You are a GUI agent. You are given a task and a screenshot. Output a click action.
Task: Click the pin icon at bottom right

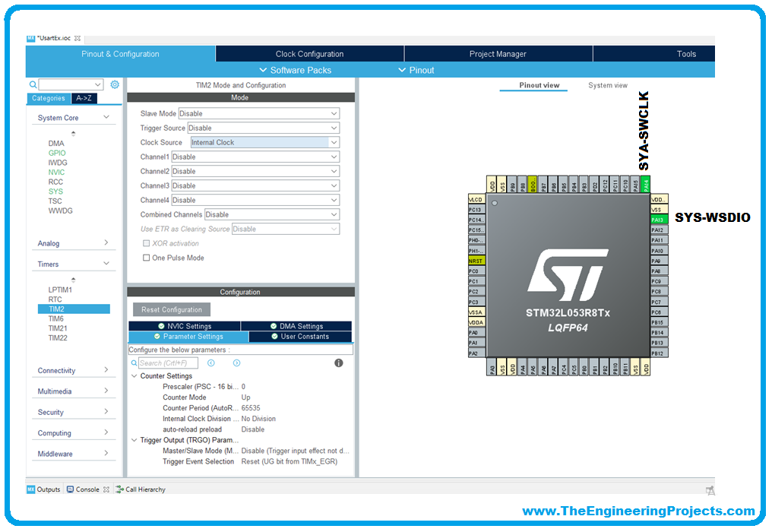710,490
